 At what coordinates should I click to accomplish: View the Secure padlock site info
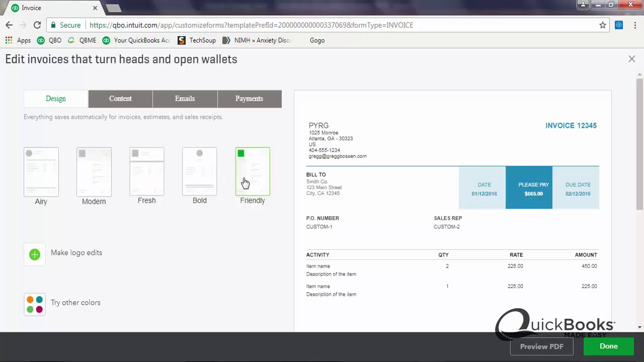[65, 25]
